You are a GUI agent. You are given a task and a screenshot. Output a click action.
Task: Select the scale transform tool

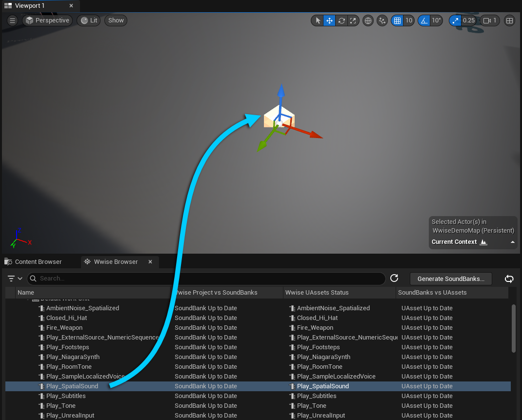(x=353, y=20)
